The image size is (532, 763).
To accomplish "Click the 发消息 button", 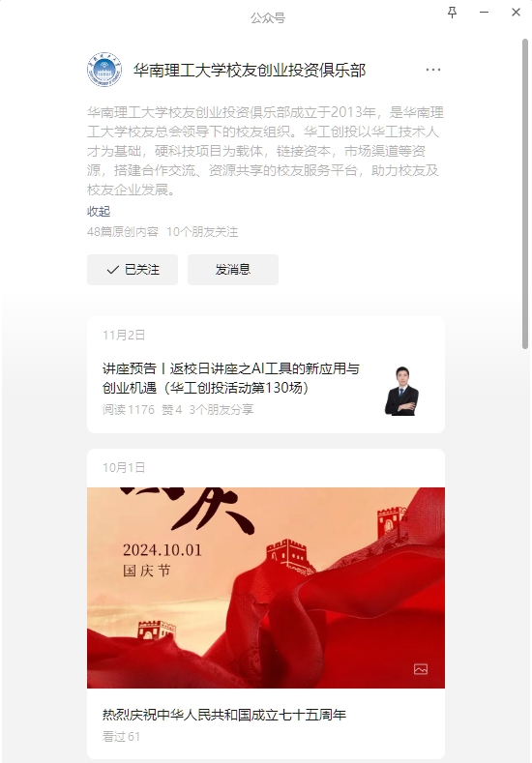I will click(233, 270).
